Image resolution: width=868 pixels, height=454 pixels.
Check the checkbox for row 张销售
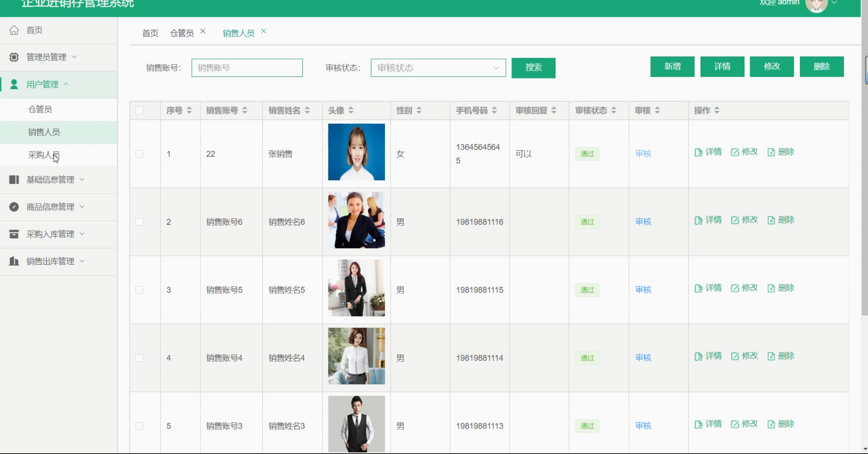tap(139, 154)
